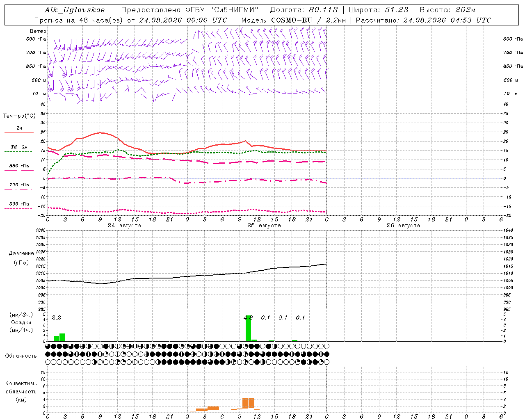The height and width of the screenshot is (420, 525).
Task: Click the tallest green precipitation bar
Action: click(248, 328)
